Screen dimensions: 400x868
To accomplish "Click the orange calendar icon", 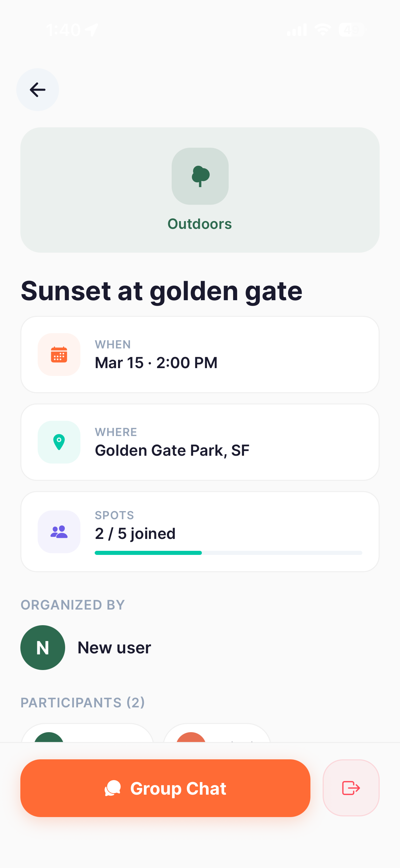I will coord(59,355).
